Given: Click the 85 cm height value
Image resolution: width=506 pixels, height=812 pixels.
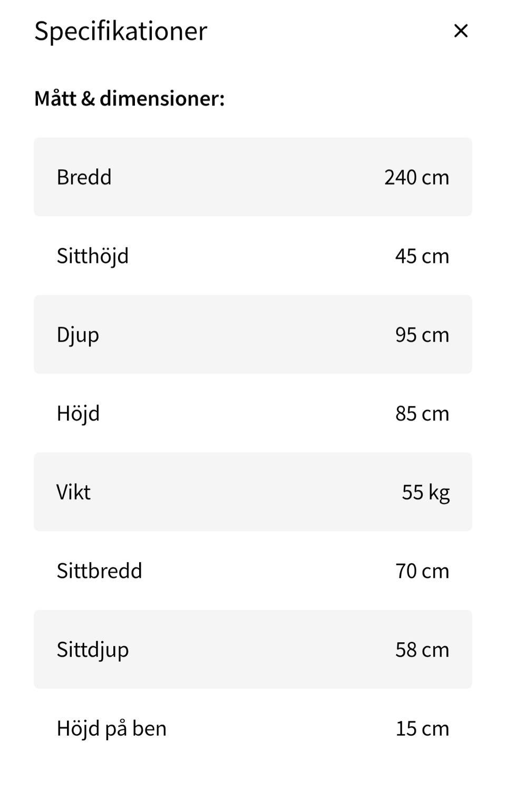Looking at the screenshot, I should 422,413.
